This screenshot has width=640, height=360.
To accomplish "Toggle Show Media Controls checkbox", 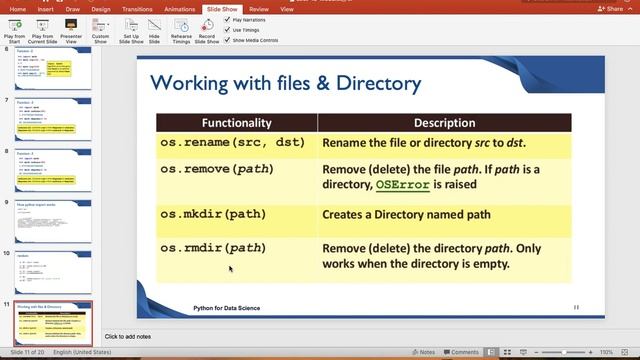I will click(x=227, y=40).
